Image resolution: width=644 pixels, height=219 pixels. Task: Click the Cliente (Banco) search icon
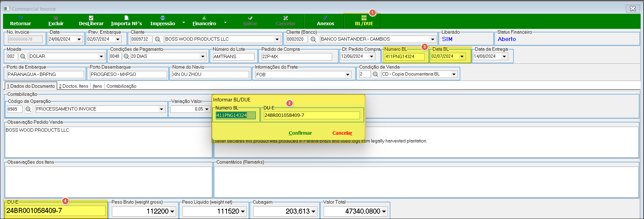pyautogui.click(x=313, y=39)
